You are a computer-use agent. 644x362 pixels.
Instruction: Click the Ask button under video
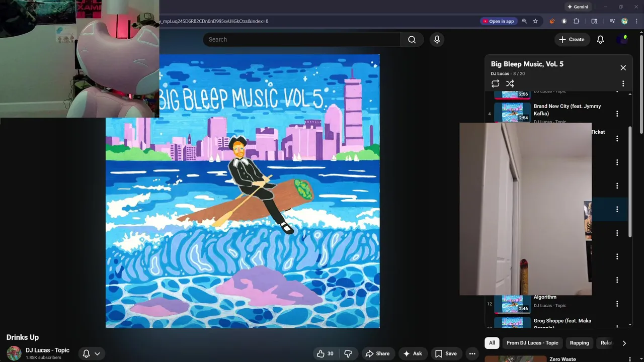(413, 353)
